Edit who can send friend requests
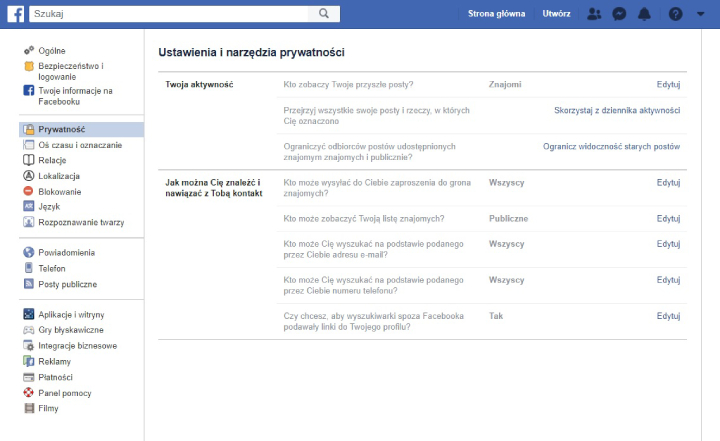Viewport: 720px width, 441px height. tap(668, 182)
